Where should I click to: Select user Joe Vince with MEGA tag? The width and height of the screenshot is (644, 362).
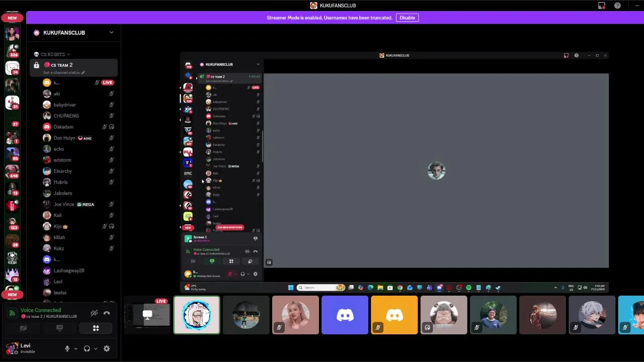click(x=79, y=204)
